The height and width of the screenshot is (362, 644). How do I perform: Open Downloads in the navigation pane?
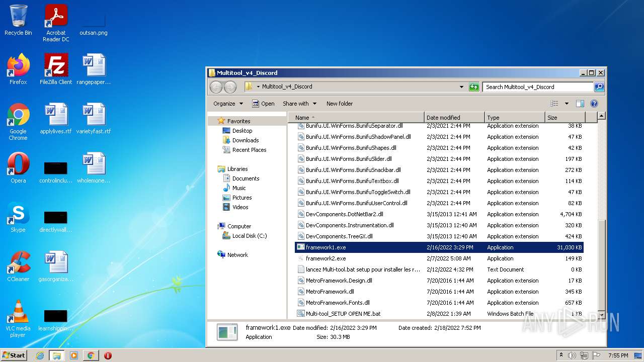tap(246, 140)
